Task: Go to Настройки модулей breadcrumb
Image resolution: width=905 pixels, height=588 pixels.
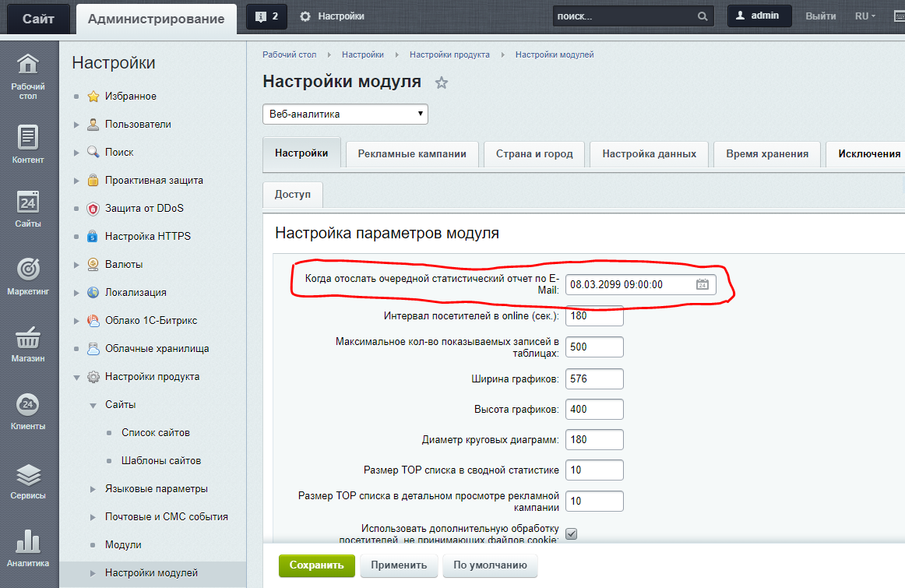Action: 555,55
